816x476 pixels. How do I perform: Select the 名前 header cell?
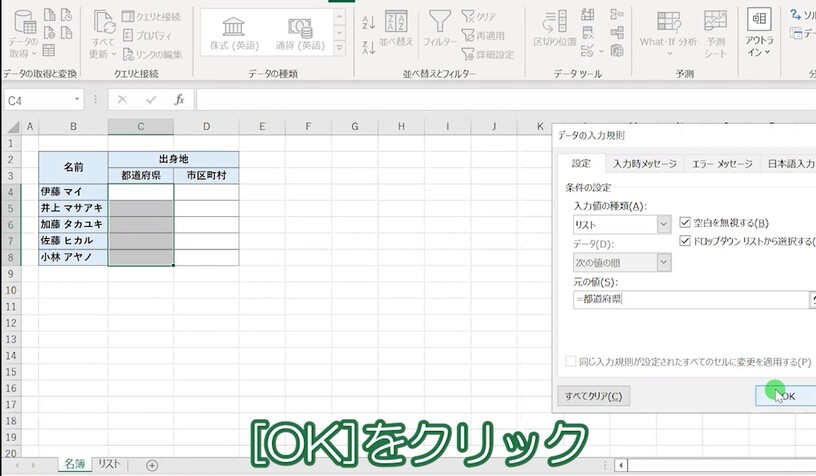click(x=73, y=167)
